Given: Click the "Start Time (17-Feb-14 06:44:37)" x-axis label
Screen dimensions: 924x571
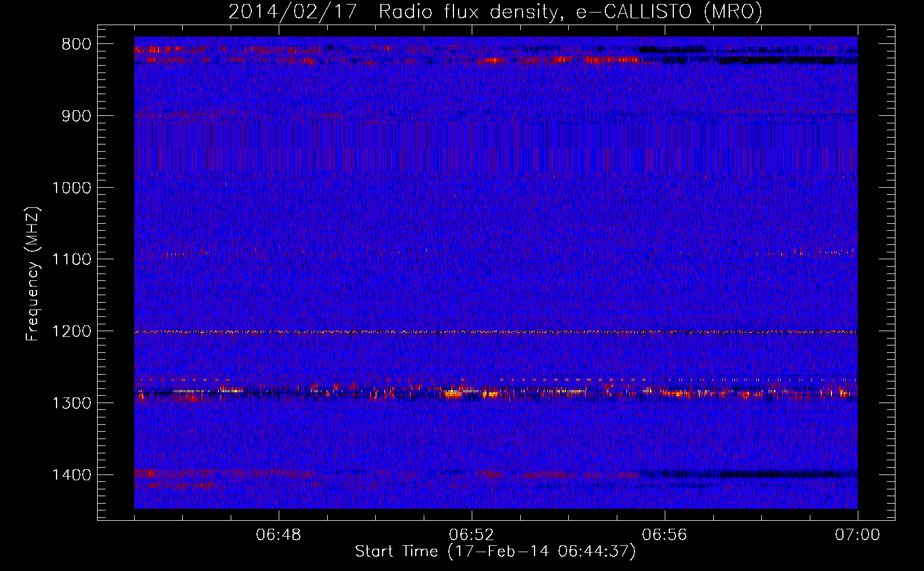Looking at the screenshot, I should (x=495, y=552).
